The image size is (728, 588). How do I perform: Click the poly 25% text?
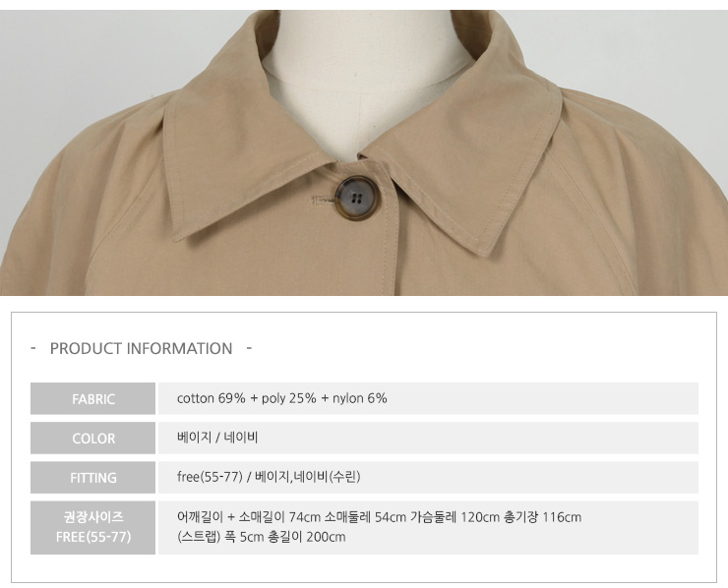pos(289,398)
